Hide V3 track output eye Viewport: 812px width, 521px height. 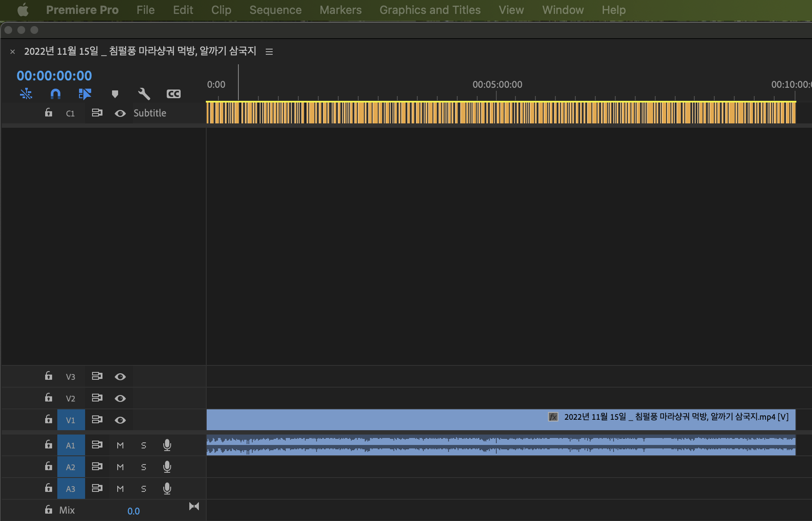pyautogui.click(x=120, y=377)
